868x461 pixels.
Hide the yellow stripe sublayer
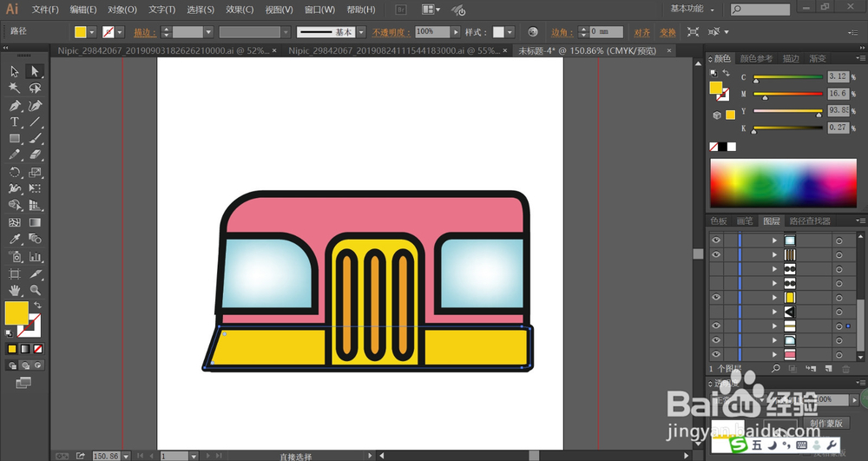[716, 326]
